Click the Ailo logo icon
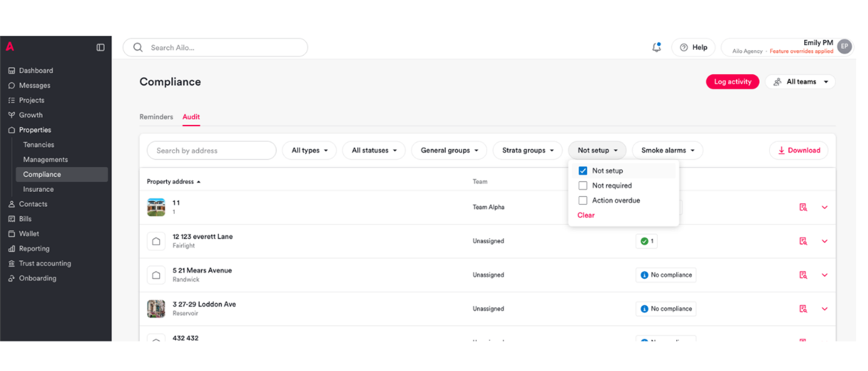This screenshot has height=371, width=868. [10, 47]
